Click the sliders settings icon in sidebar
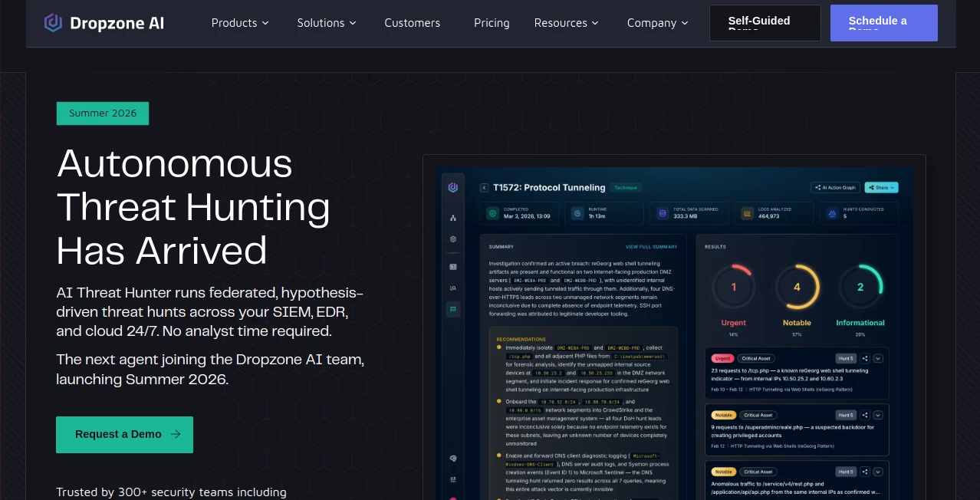The width and height of the screenshot is (980, 500). pos(453,479)
